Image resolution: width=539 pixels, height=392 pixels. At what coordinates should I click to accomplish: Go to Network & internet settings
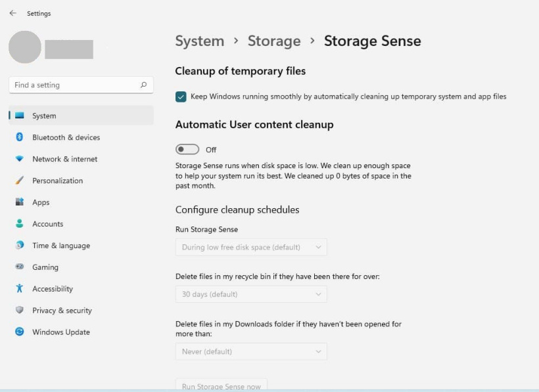81,159
